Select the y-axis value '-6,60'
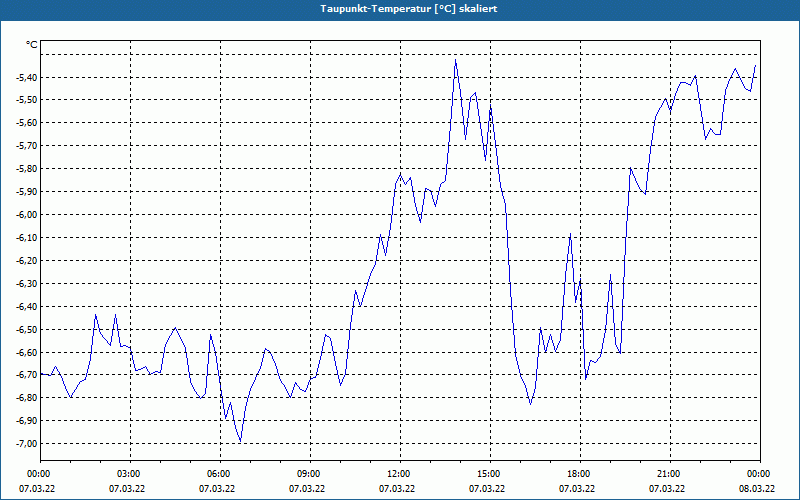The image size is (800, 500). click(x=27, y=353)
